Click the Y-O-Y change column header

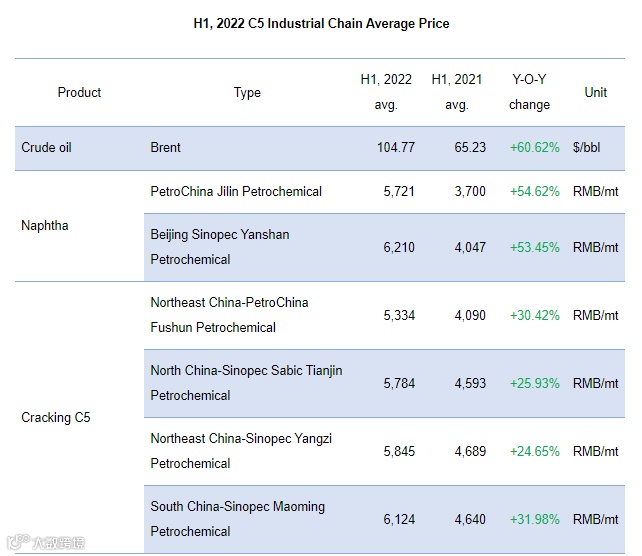(529, 92)
